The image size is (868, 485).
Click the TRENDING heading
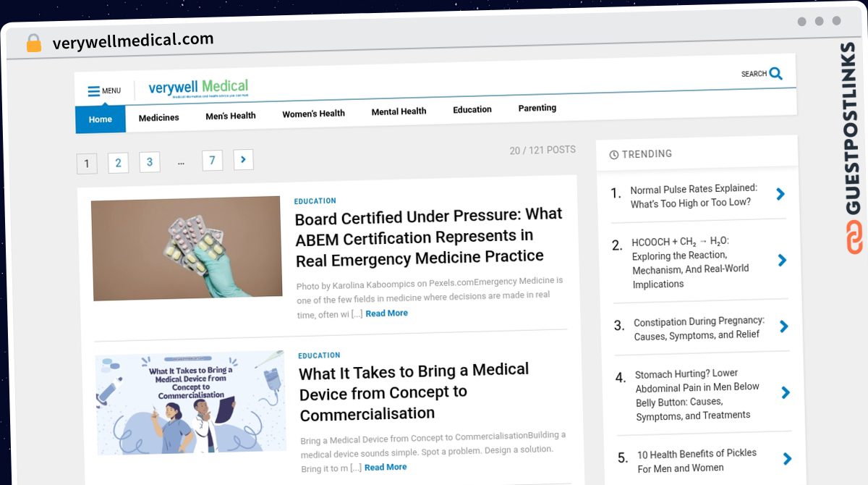[647, 153]
